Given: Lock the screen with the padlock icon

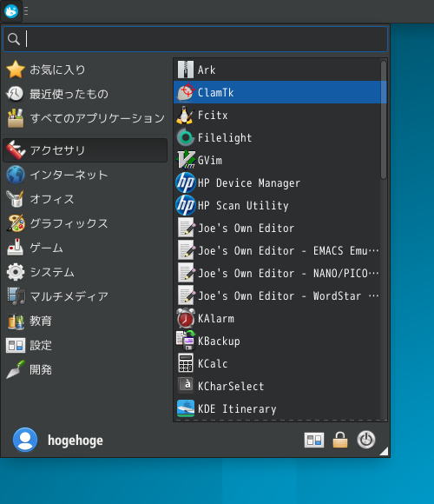Looking at the screenshot, I should tap(340, 440).
